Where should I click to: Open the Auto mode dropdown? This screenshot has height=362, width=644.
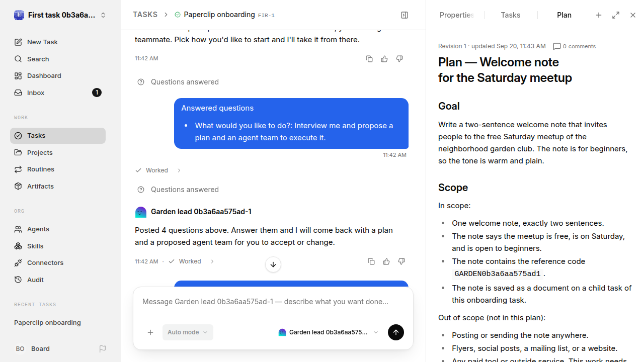click(x=188, y=332)
